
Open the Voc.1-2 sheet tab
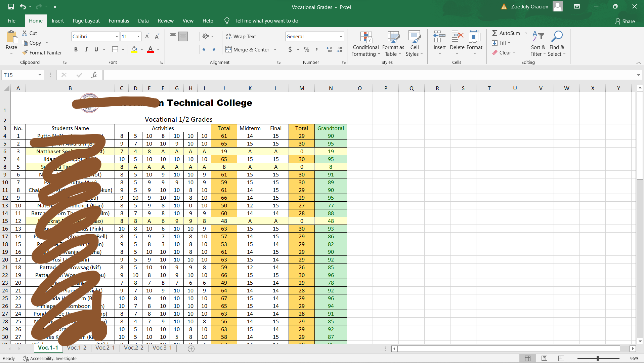click(x=77, y=348)
